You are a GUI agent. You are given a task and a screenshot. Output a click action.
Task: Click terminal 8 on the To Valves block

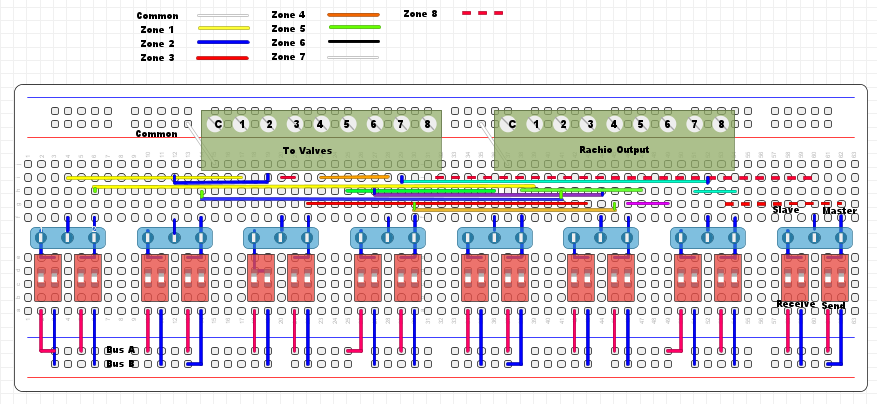[x=427, y=124]
